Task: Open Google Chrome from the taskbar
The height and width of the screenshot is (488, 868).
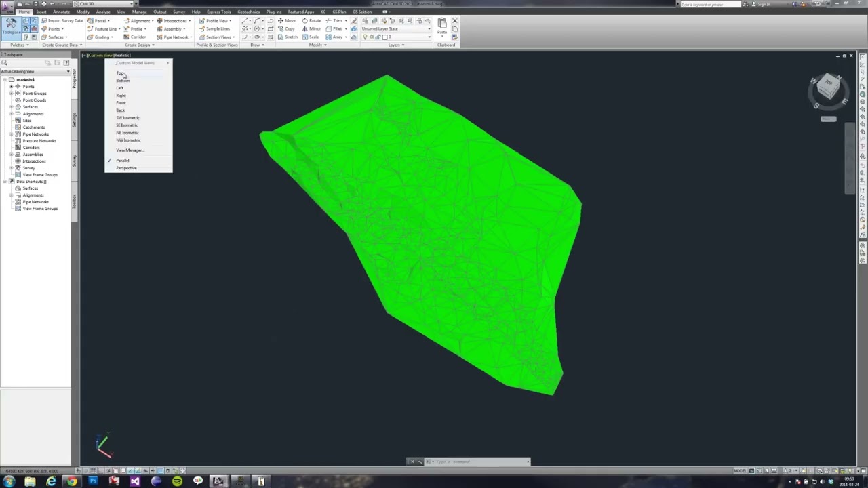Action: pos(72,482)
